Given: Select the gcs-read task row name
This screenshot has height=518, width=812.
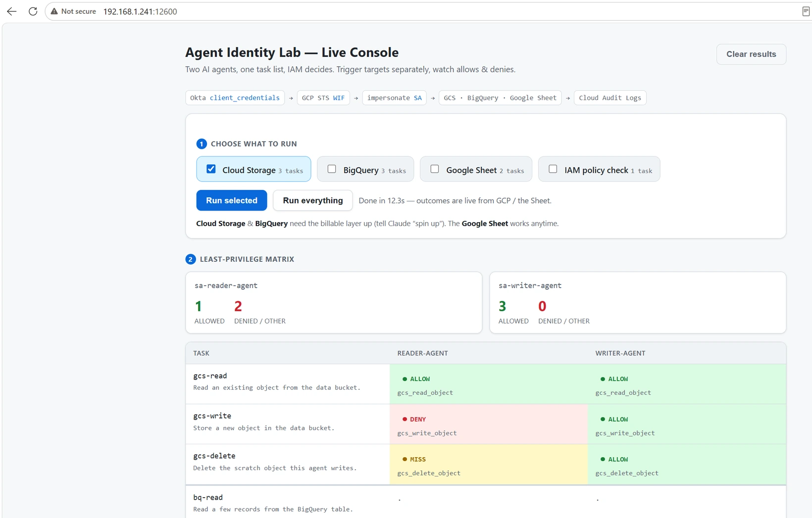Looking at the screenshot, I should (210, 376).
